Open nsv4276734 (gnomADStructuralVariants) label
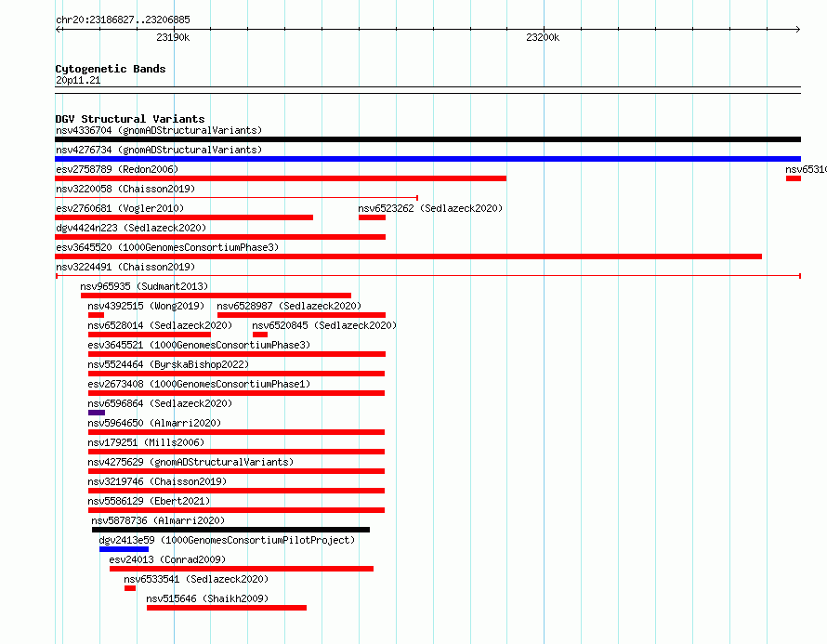 (159, 150)
